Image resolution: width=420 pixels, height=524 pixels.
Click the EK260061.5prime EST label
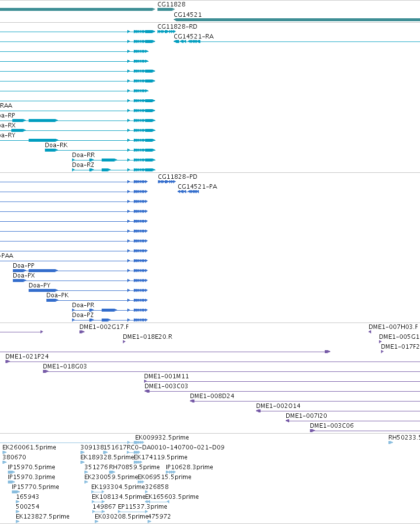click(30, 447)
